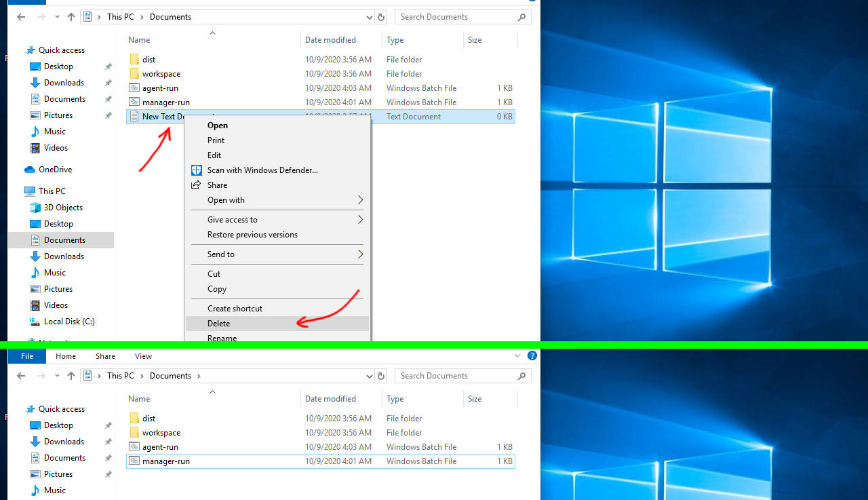Select manager-run batch file icon in upper window

pyautogui.click(x=134, y=102)
